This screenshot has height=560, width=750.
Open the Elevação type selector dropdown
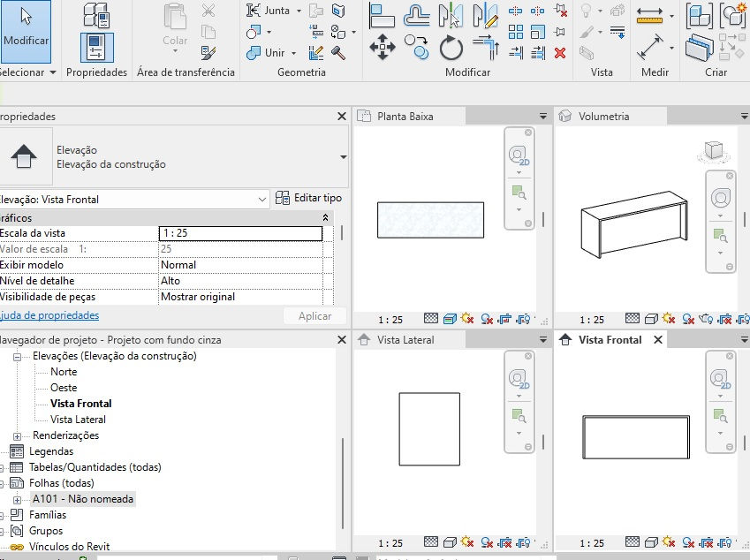344,157
